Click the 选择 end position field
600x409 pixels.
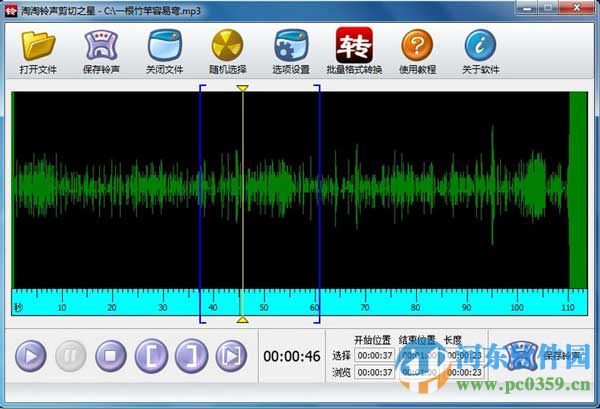pos(419,355)
